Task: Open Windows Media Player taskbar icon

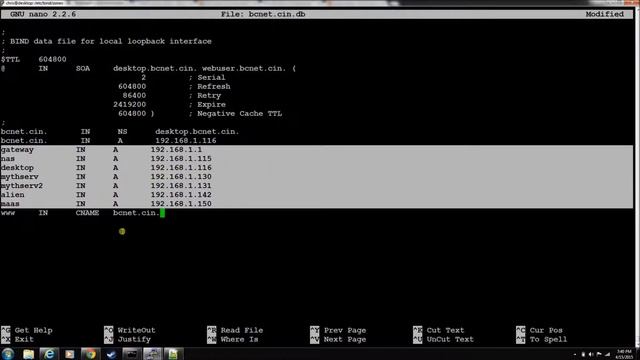Action: tap(69, 354)
